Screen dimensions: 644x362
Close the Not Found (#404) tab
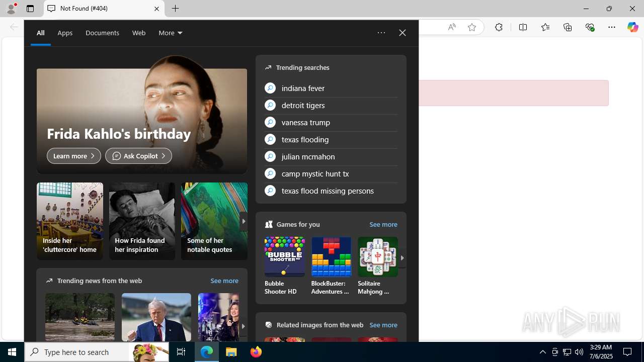(x=156, y=9)
